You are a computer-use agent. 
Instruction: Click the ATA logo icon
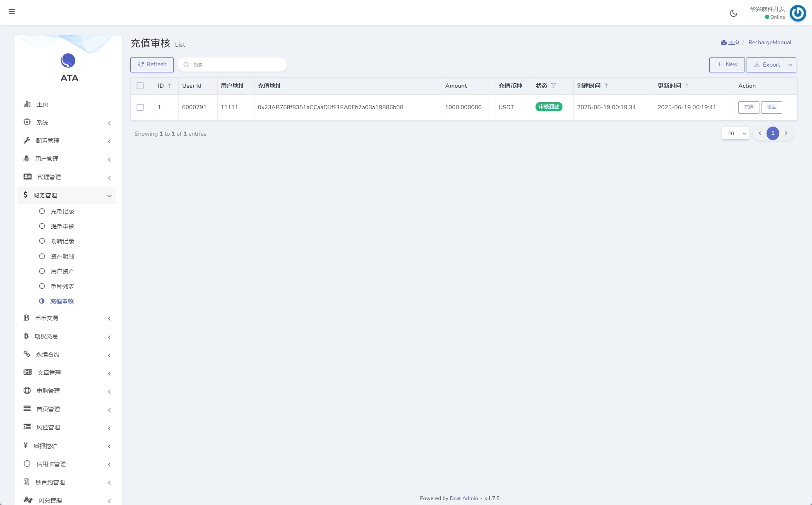(68, 61)
